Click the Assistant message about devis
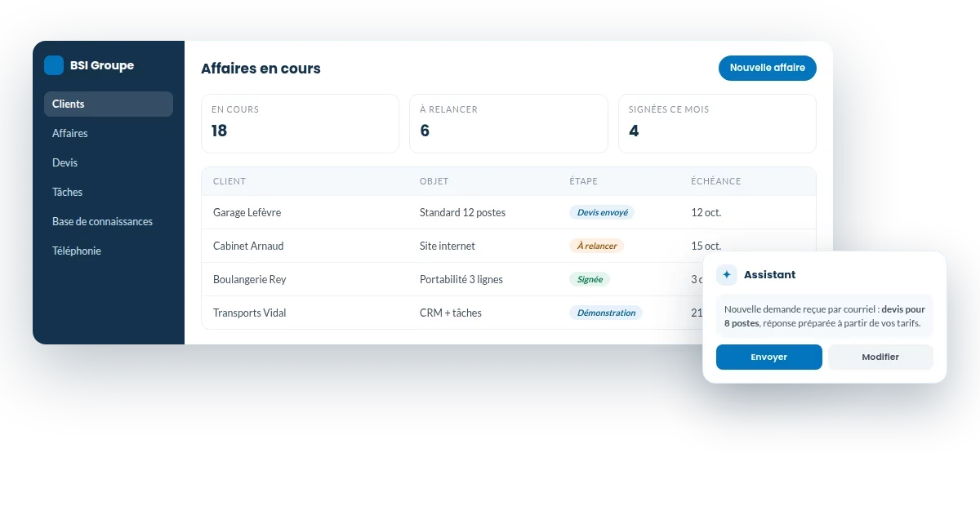980x506 pixels. pyautogui.click(x=825, y=316)
